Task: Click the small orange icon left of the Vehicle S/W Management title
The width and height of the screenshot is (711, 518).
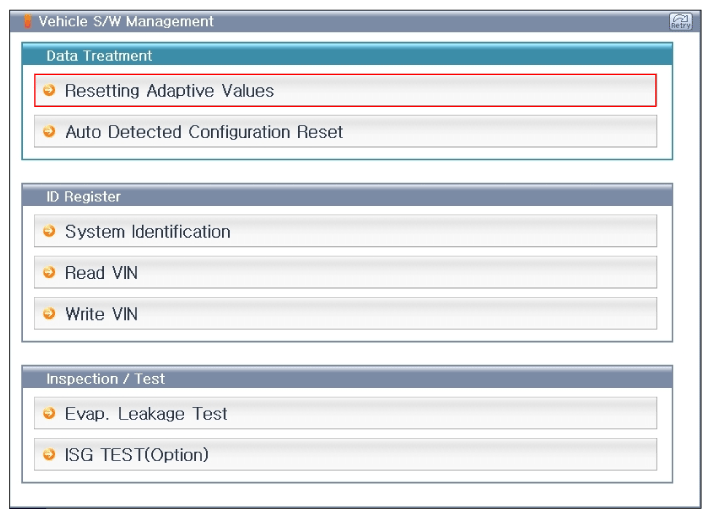Action: [x=28, y=21]
